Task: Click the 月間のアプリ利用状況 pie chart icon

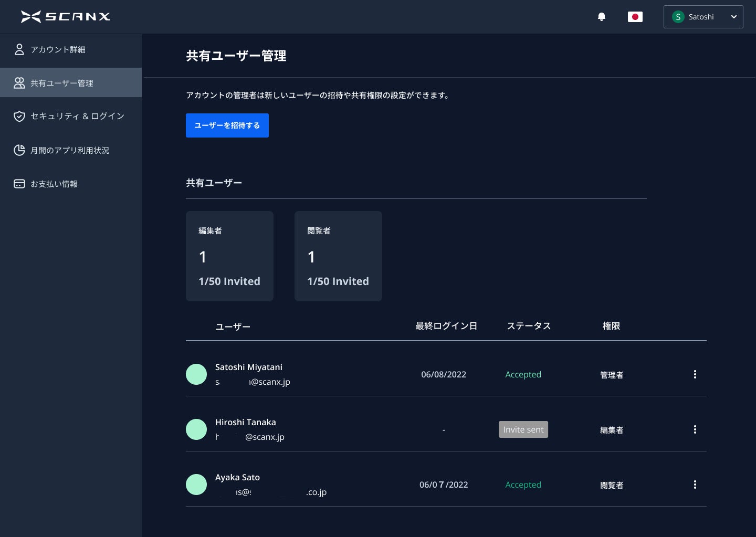Action: tap(19, 150)
